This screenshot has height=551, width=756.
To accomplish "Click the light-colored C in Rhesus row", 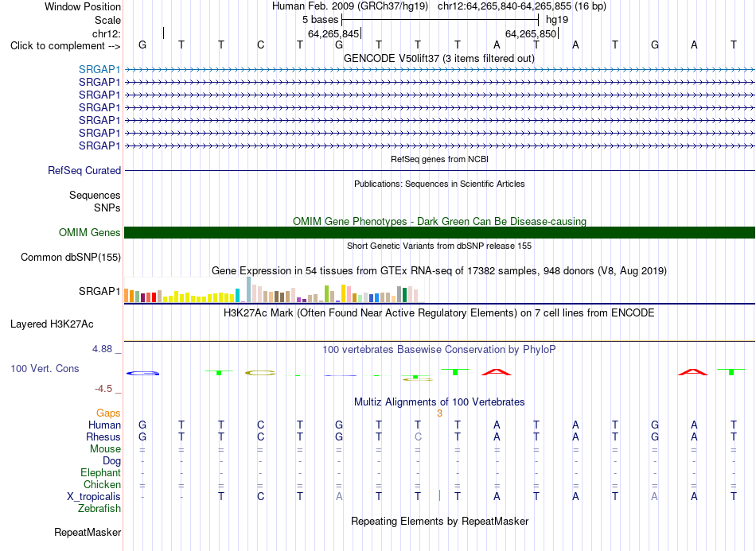I will (x=418, y=437).
